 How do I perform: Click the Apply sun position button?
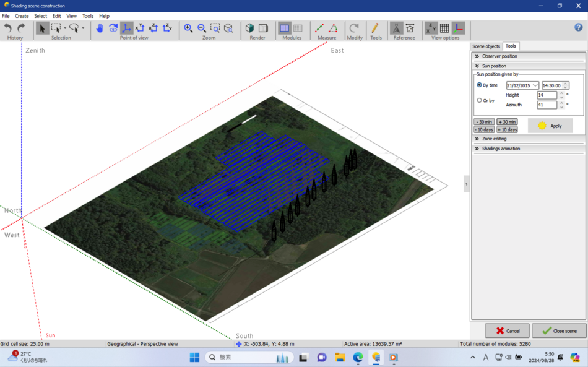(x=550, y=126)
